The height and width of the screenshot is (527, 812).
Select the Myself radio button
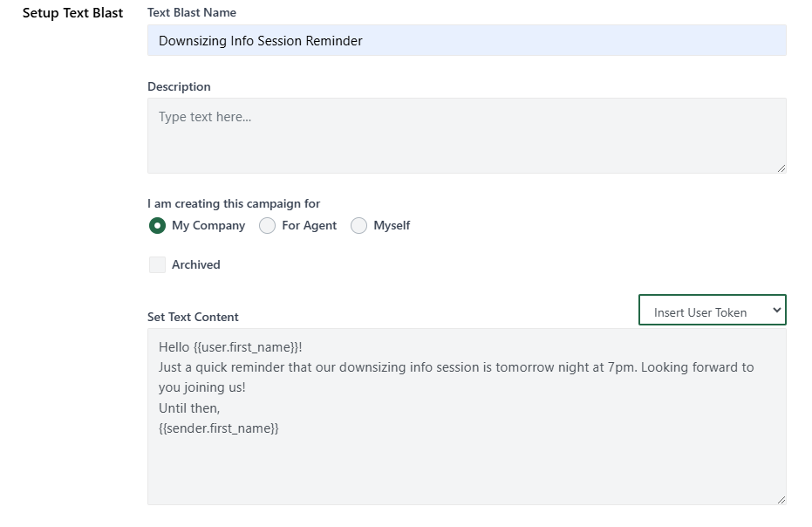click(358, 225)
